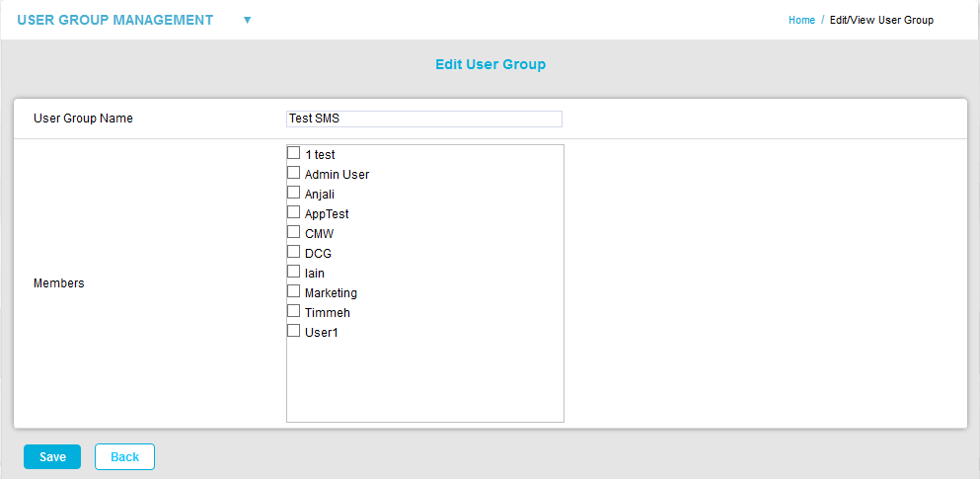Tick the Timmeh checkbox
The height and width of the screenshot is (479, 980).
point(293,311)
